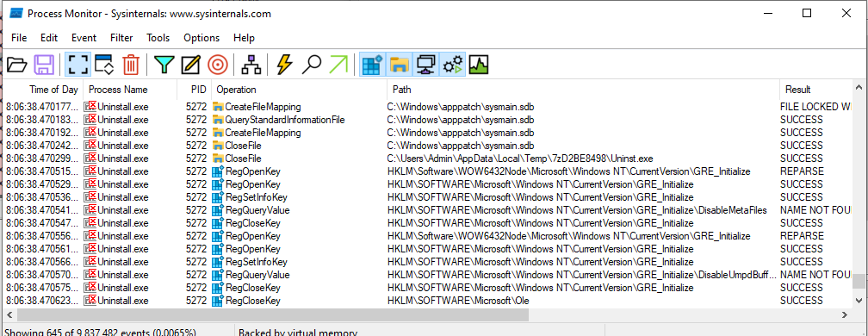Toggle Show Process and Thread Activity filter
This screenshot has height=336, width=868.
pyautogui.click(x=453, y=65)
